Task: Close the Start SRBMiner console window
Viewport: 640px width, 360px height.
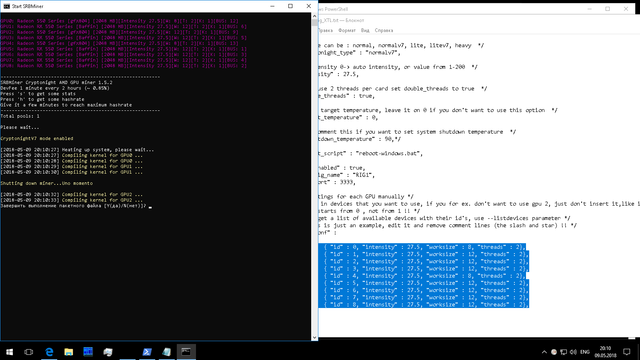Action: coord(309,6)
